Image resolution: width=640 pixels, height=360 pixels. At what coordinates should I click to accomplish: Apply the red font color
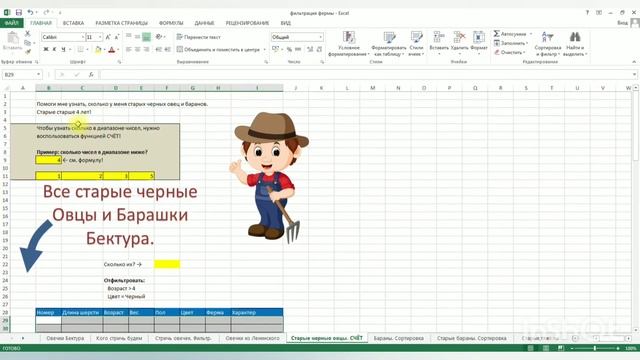pos(112,50)
